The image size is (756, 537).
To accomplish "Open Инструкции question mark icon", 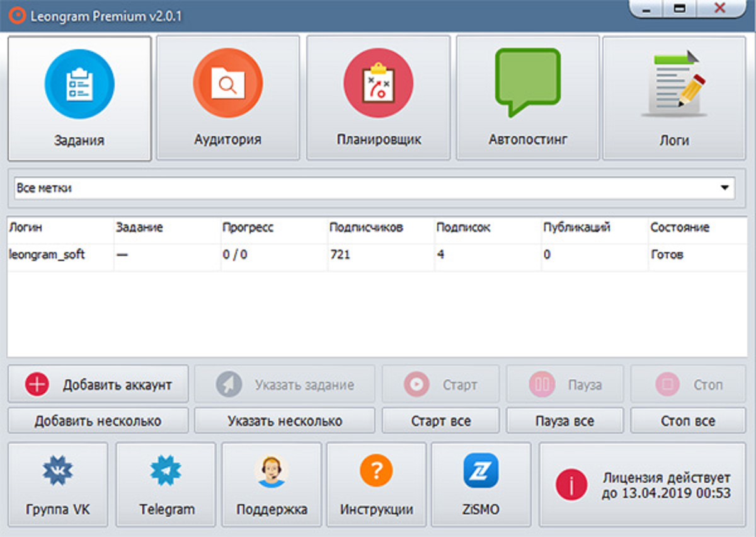I will (376, 471).
